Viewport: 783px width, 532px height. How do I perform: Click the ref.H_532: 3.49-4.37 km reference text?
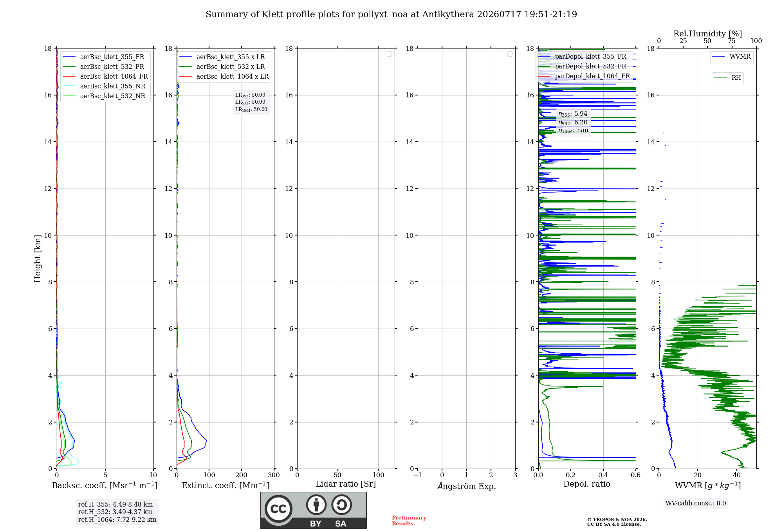tap(115, 512)
